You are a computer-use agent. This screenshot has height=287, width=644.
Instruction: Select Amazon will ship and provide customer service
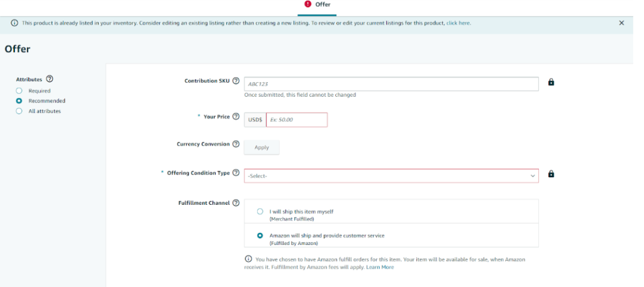tap(260, 236)
